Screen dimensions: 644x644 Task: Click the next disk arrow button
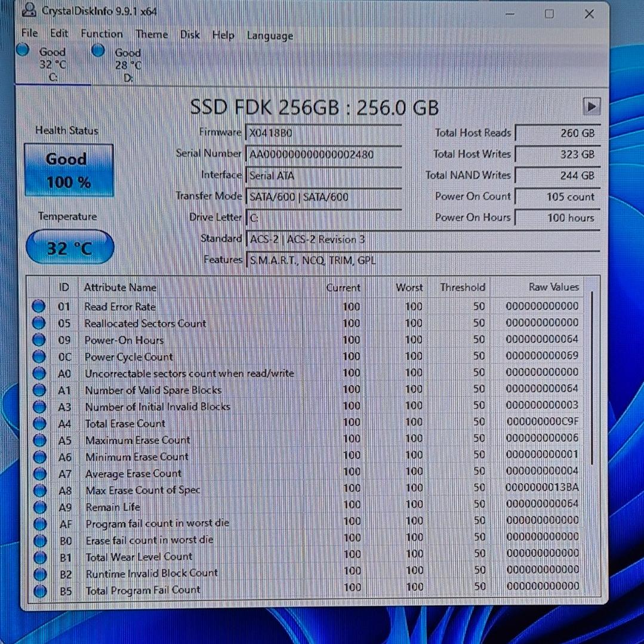click(x=592, y=107)
